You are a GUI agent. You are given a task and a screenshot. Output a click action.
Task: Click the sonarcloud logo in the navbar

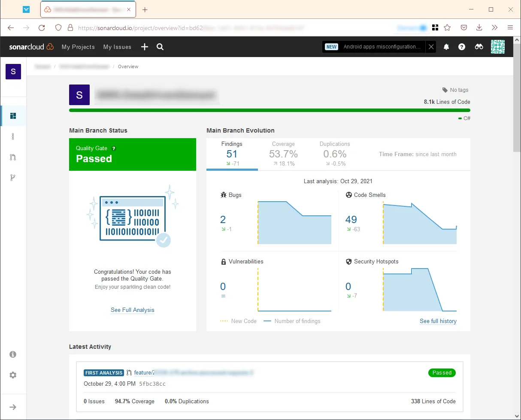tap(31, 47)
